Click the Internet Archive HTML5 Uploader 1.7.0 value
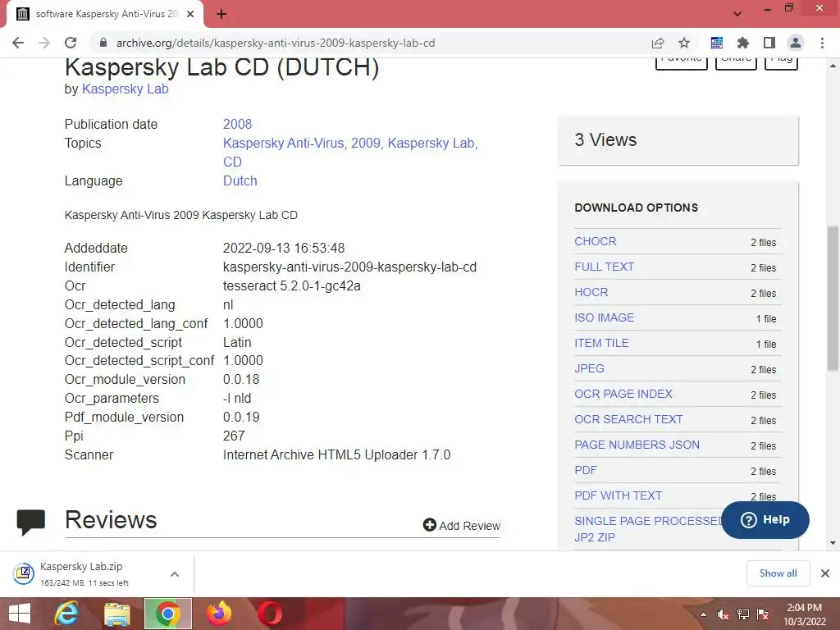 point(336,454)
